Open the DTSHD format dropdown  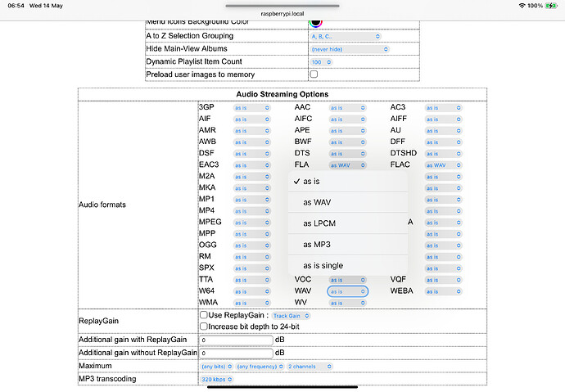click(x=443, y=154)
